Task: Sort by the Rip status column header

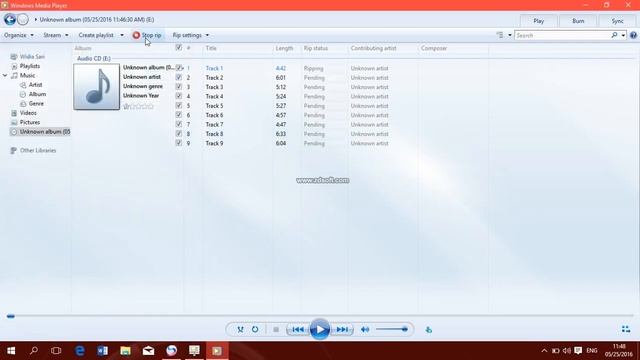Action: (316, 48)
